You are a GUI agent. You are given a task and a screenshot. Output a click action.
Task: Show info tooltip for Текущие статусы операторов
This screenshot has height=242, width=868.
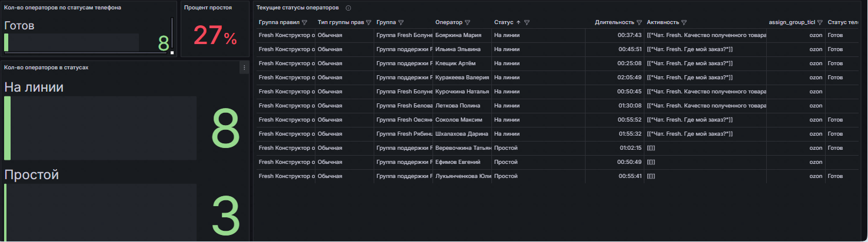348,8
